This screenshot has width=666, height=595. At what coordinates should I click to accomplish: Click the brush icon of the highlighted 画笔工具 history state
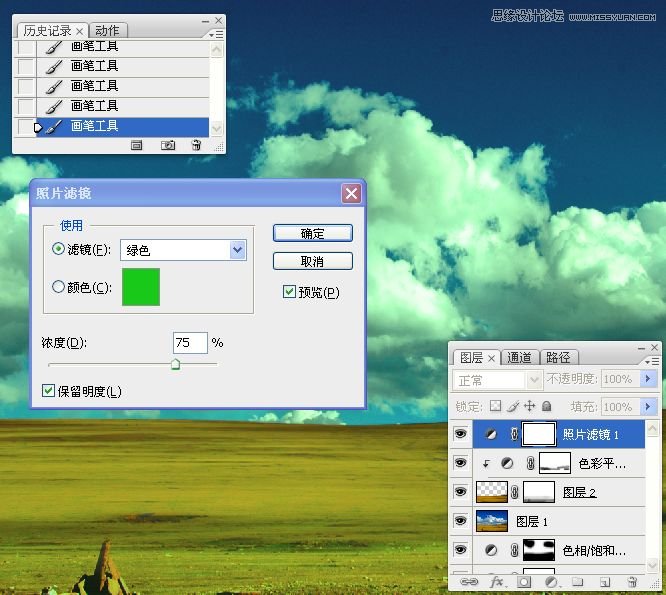54,127
